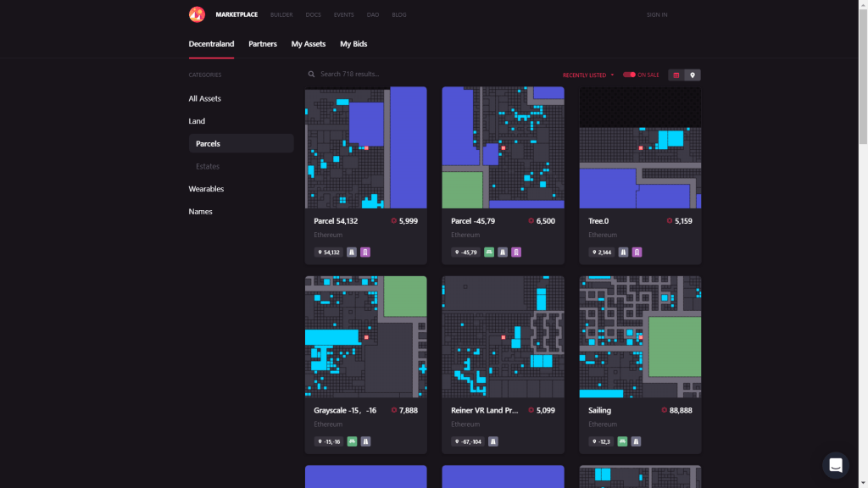Click the search magnifier icon
The width and height of the screenshot is (868, 488).
point(312,75)
